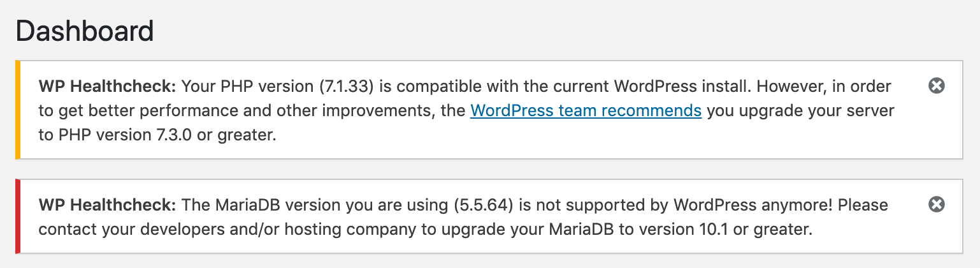Click "WP Healthcheck:" label in MariaDB notice

coord(107,205)
